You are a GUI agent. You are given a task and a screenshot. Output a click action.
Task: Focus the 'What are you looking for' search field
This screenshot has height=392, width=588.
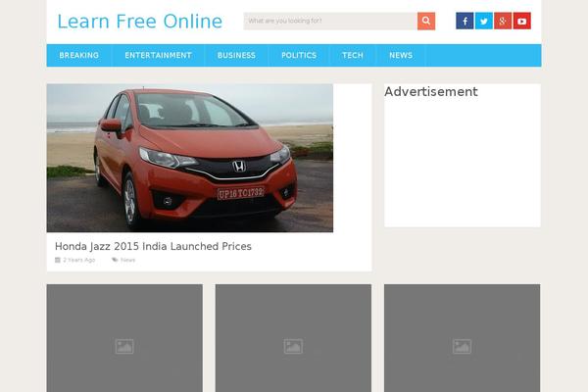coord(330,21)
